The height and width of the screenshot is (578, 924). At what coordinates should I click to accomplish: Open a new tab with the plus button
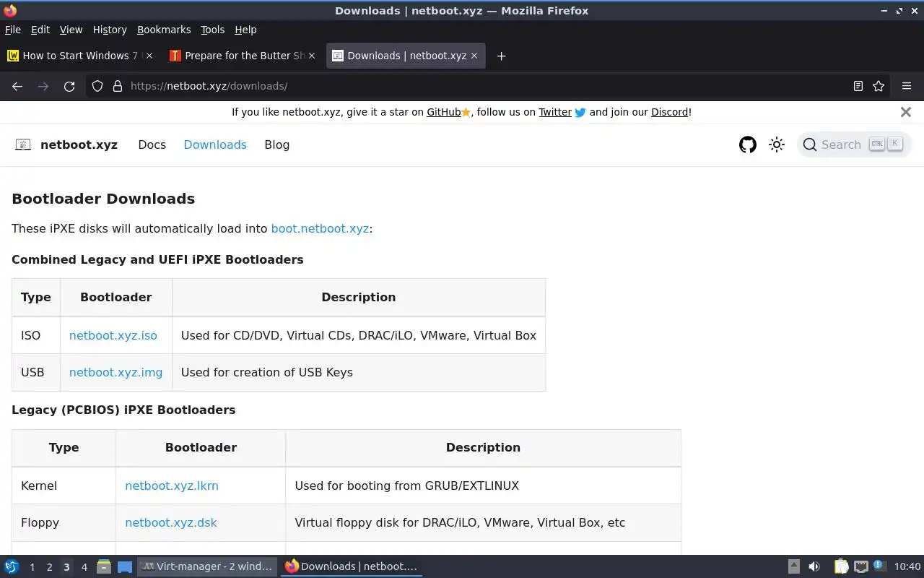[x=501, y=56]
